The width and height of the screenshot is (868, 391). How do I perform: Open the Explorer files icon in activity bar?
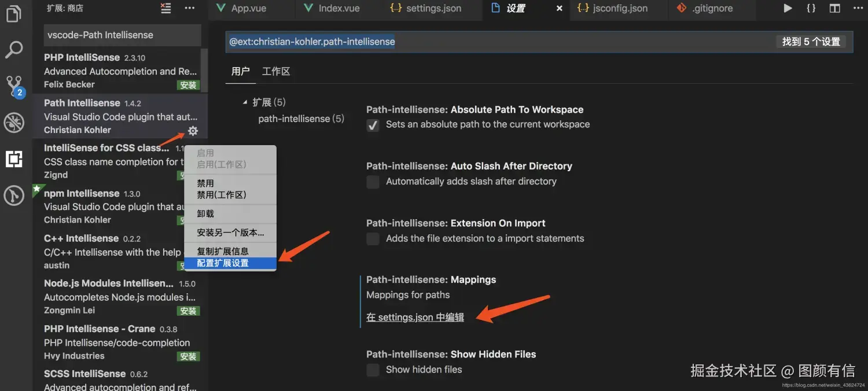(13, 14)
